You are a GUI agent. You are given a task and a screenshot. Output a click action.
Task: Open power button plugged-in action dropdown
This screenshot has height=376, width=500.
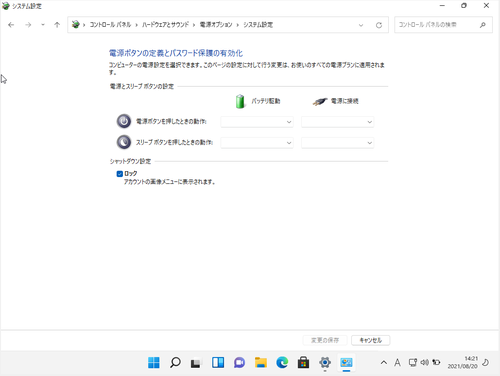pyautogui.click(x=337, y=122)
